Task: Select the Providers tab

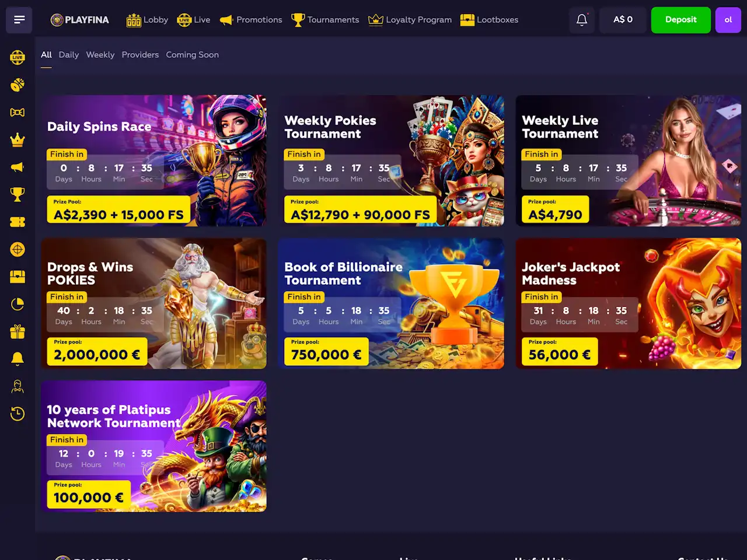Action: [140, 55]
